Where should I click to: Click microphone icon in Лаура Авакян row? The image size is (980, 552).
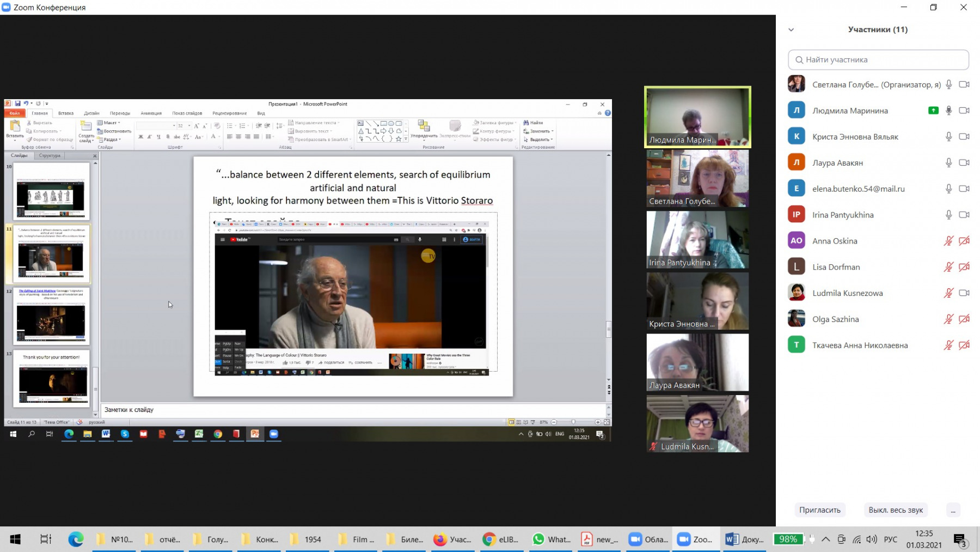[948, 163]
